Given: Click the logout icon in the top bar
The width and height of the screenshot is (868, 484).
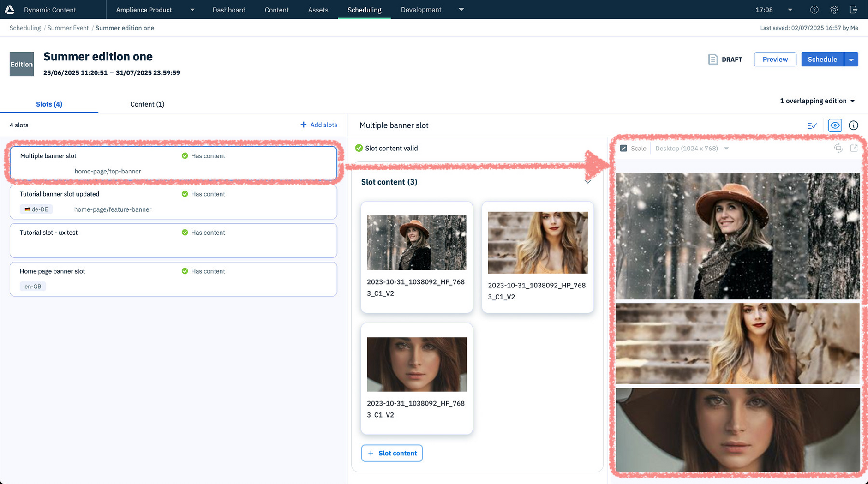Looking at the screenshot, I should (x=854, y=10).
